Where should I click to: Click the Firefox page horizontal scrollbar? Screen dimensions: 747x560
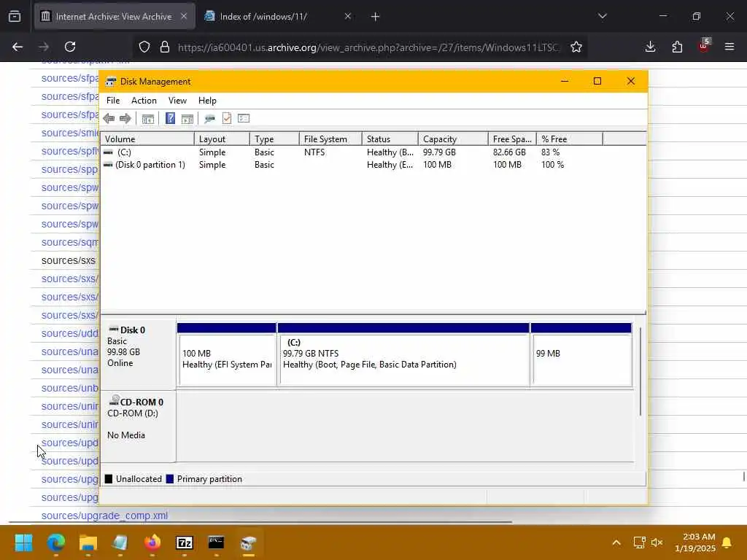tap(260, 522)
